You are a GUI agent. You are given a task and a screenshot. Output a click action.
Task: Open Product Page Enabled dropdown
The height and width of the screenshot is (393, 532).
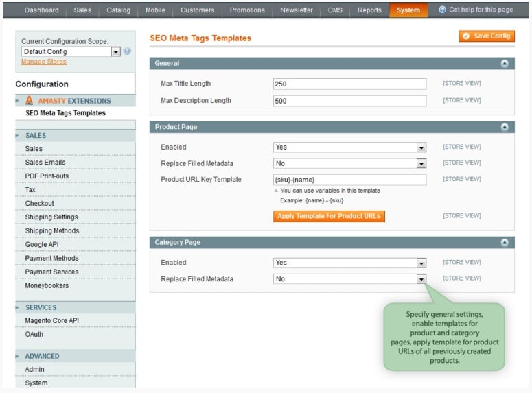[x=349, y=147]
